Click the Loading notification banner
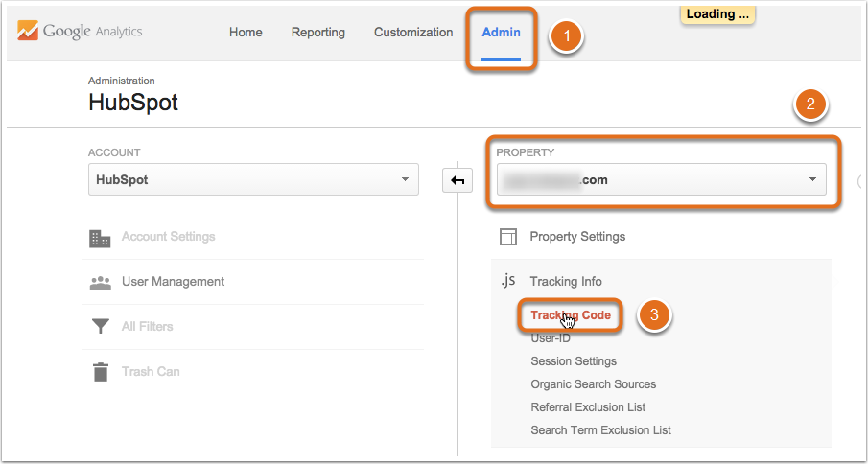The height and width of the screenshot is (464, 868). point(717,14)
